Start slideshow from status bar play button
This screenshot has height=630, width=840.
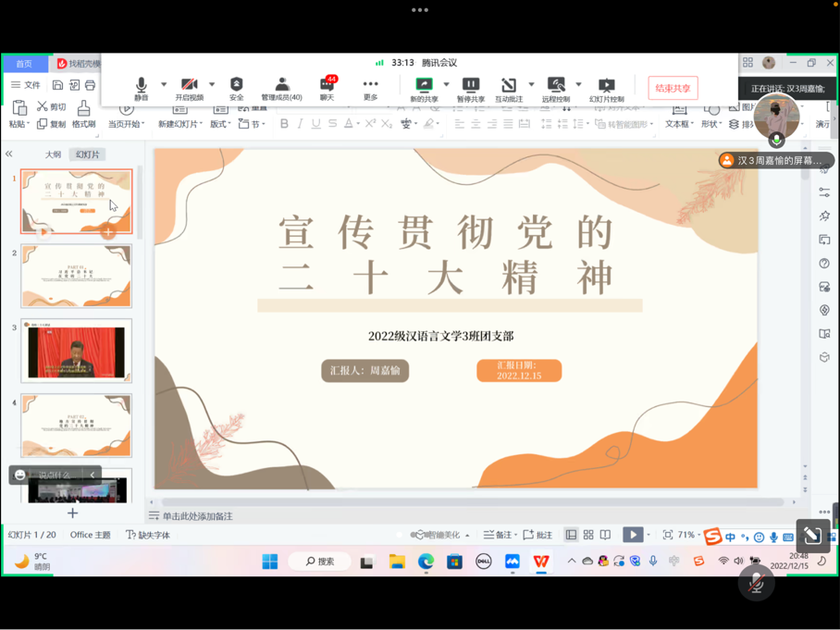click(632, 535)
